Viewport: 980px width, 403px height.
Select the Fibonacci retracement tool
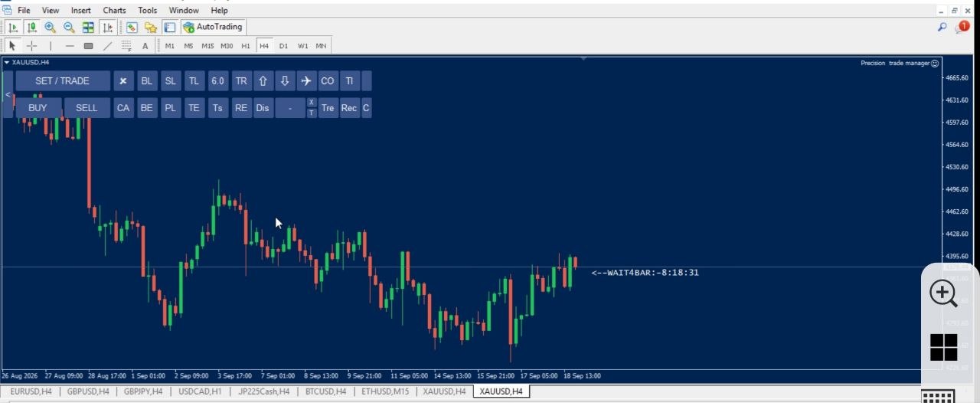point(126,46)
